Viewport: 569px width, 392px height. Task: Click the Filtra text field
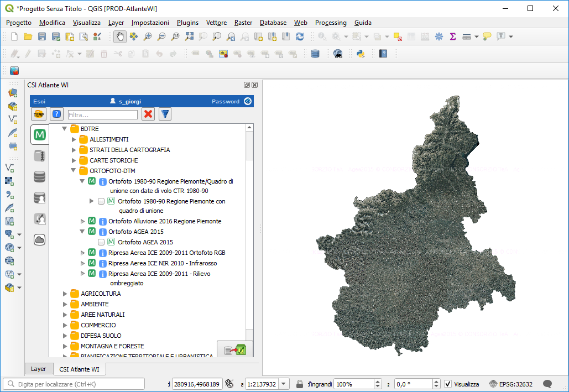[102, 115]
